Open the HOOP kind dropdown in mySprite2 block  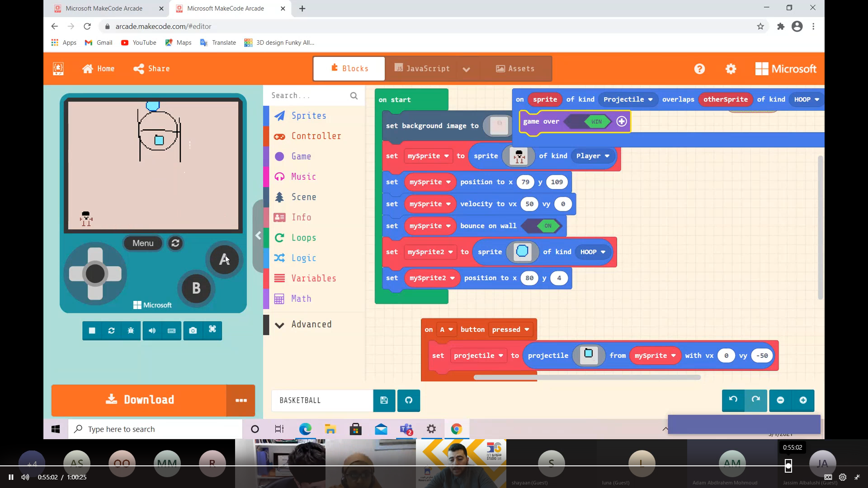click(x=593, y=252)
